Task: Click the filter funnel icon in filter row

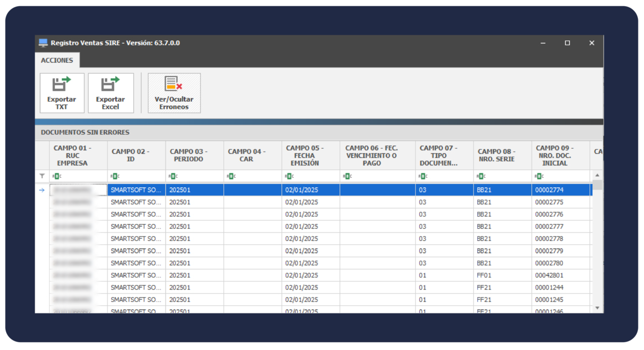Action: point(42,176)
